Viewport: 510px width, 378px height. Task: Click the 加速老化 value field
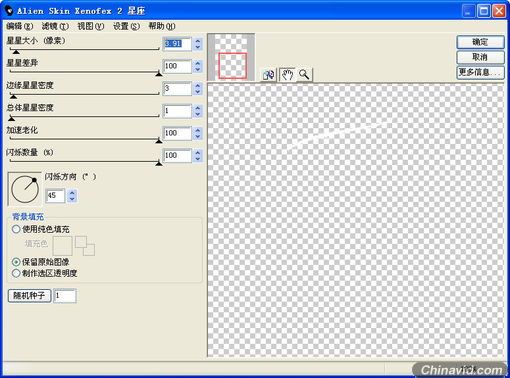pyautogui.click(x=177, y=133)
